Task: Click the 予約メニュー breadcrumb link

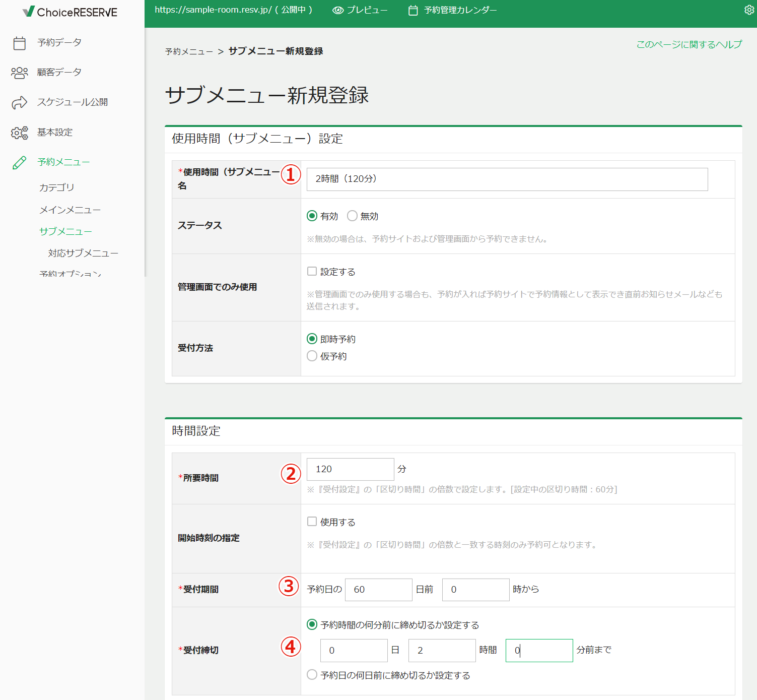Action: pos(189,51)
